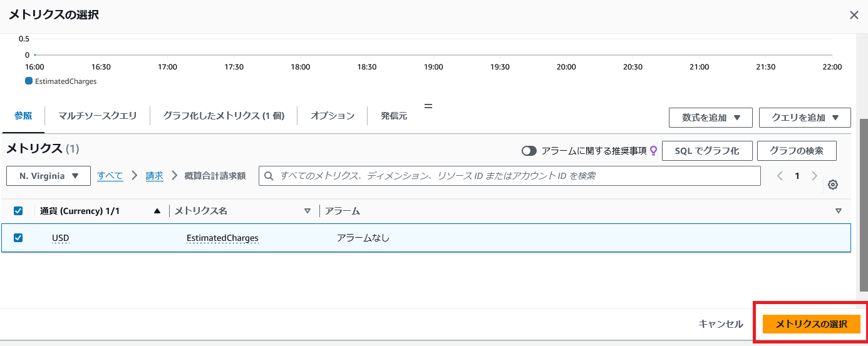The width and height of the screenshot is (868, 346).
Task: Click the EstimatedCharges metric name cell
Action: click(x=222, y=238)
